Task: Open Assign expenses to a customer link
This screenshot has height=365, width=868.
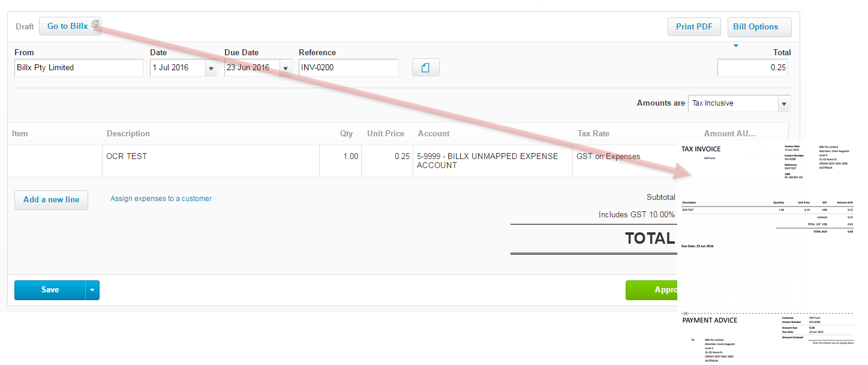Action: tap(161, 199)
